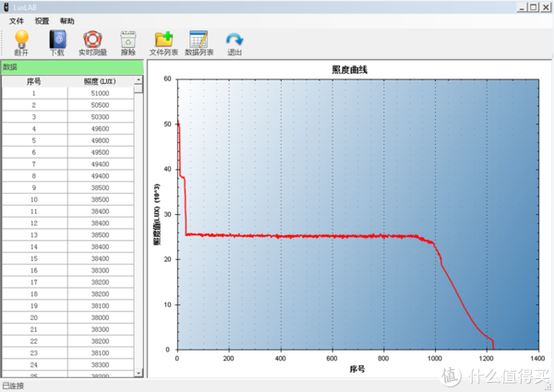Open the 帮助 menu
Screen dimensions: 554x392
67,20
